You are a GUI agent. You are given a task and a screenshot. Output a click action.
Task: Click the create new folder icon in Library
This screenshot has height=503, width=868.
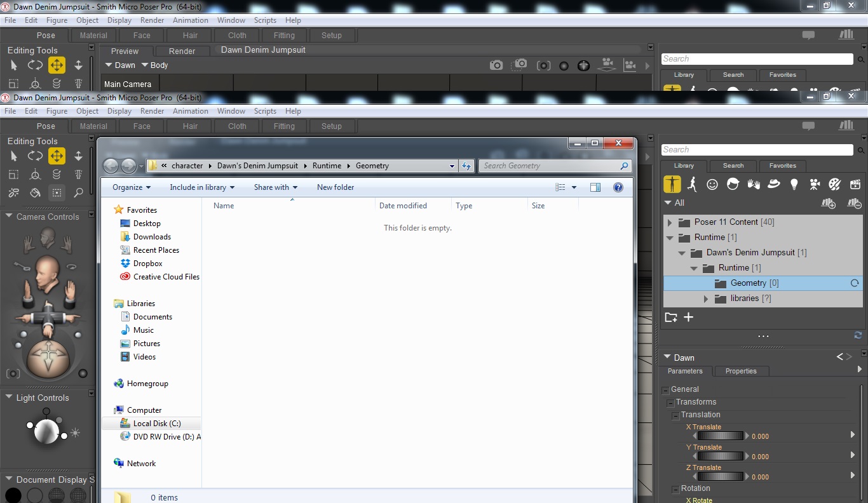point(671,318)
